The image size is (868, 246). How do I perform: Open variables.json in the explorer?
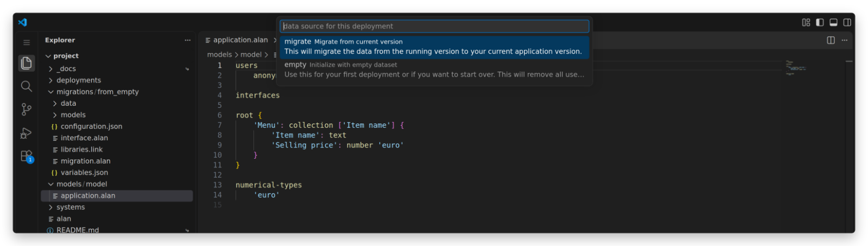[x=117, y=172]
